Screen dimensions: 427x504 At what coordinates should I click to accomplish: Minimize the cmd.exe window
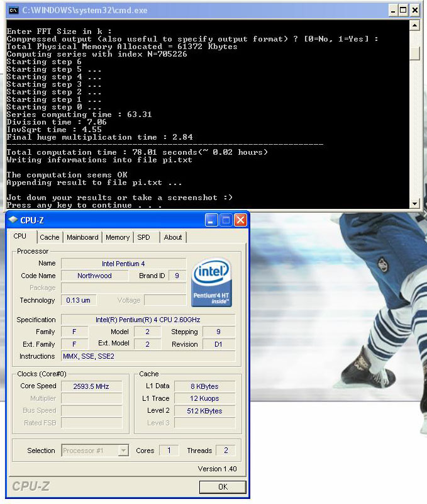tap(393, 11)
